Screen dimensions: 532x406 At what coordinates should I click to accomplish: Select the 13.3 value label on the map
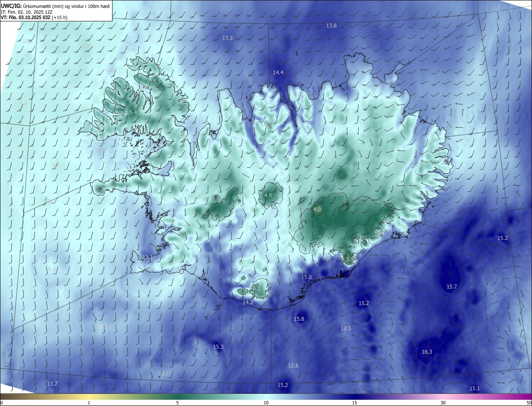tap(227, 38)
